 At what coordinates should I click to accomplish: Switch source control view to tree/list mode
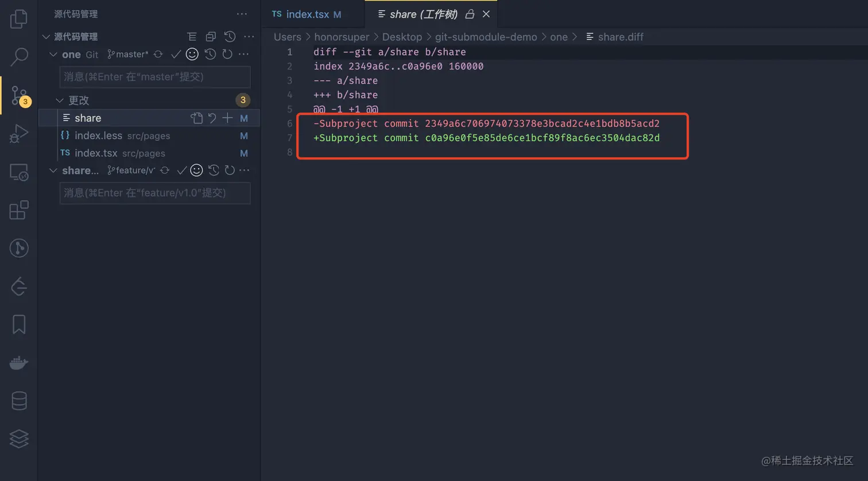tap(192, 37)
